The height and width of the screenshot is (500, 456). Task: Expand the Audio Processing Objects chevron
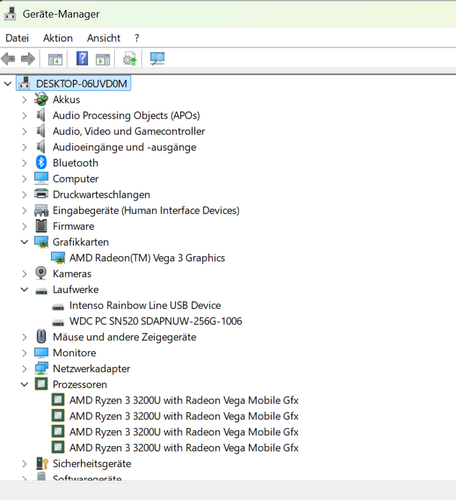point(24,115)
